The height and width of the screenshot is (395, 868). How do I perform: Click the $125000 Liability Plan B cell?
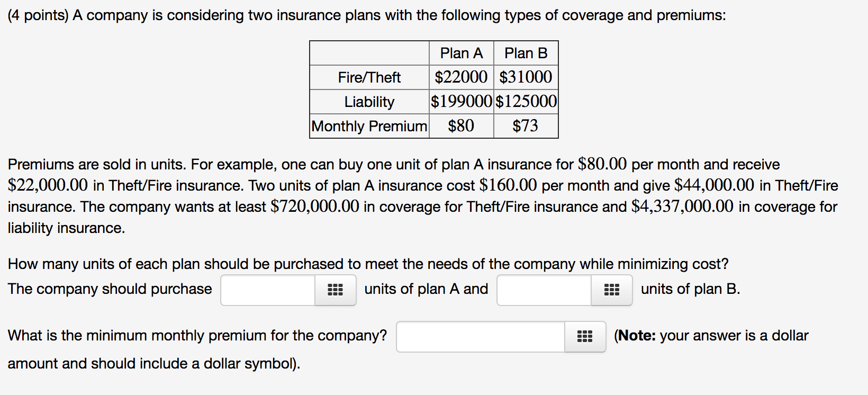pyautogui.click(x=526, y=102)
